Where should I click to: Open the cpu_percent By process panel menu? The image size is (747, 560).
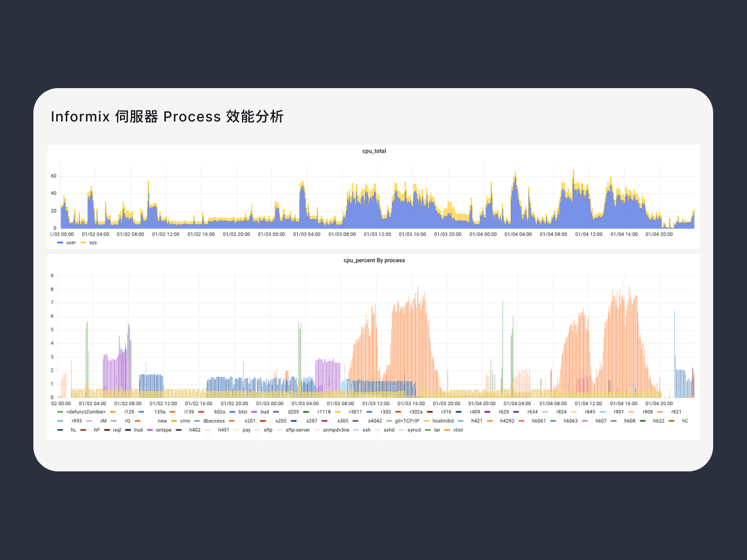pyautogui.click(x=374, y=260)
